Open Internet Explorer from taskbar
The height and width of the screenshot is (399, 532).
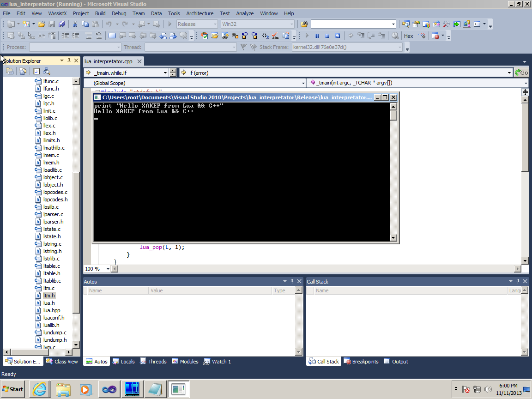click(40, 389)
